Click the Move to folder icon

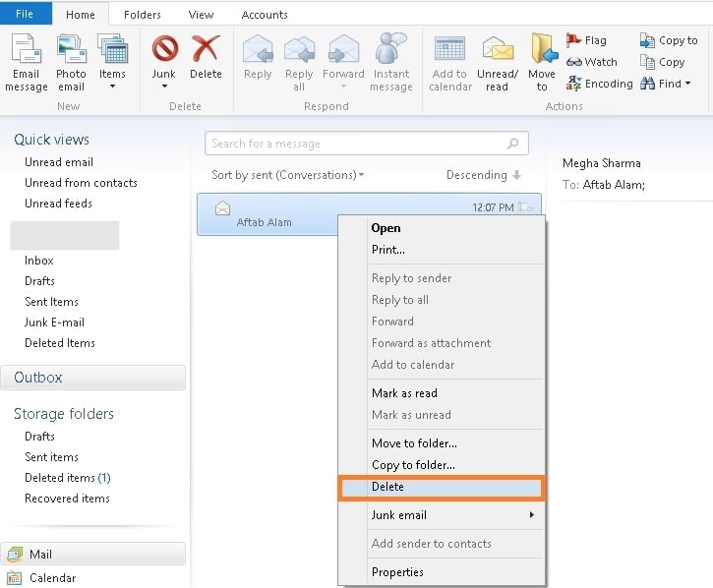tap(543, 49)
